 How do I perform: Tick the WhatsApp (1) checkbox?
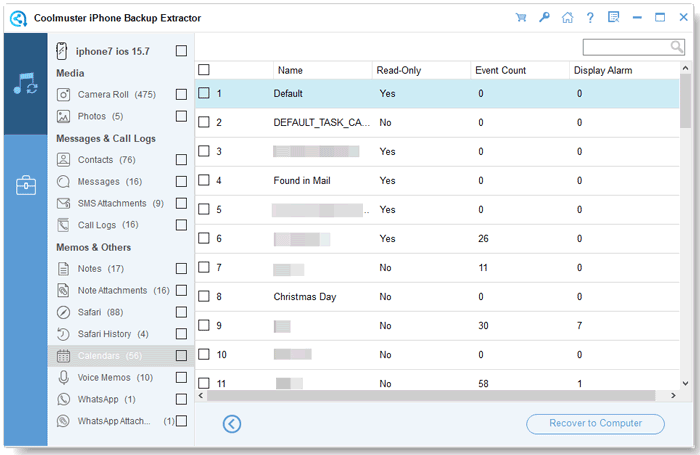(181, 399)
